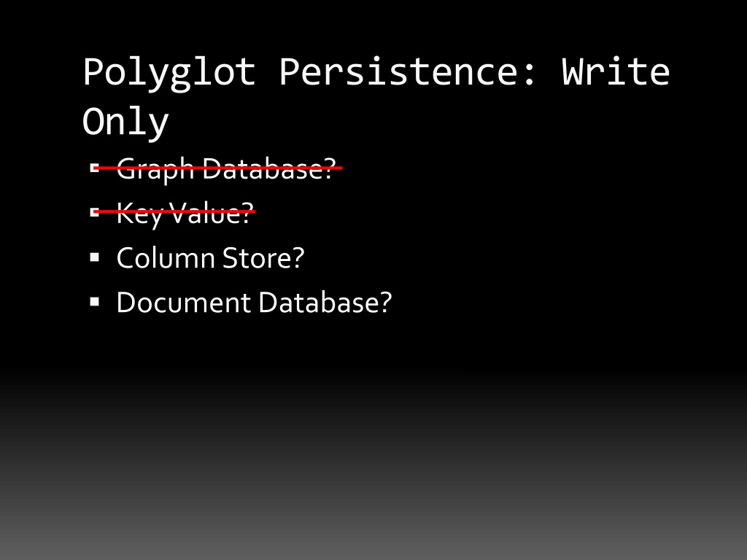Click the word Database? in the last bullet
This screenshot has height=560, width=747.
(x=325, y=303)
